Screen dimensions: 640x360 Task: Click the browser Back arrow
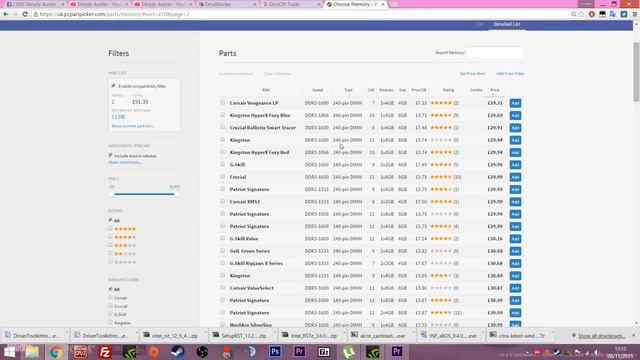tap(6, 14)
